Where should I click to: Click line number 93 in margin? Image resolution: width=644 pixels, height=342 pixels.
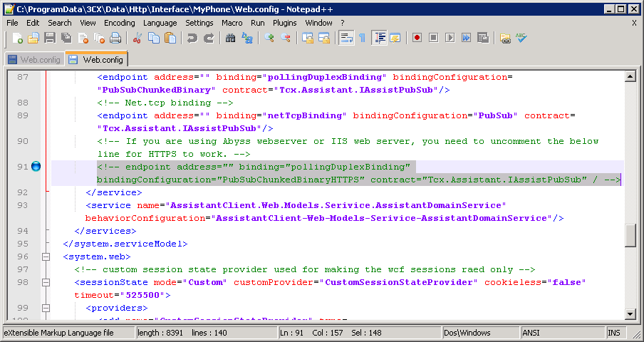[23, 205]
